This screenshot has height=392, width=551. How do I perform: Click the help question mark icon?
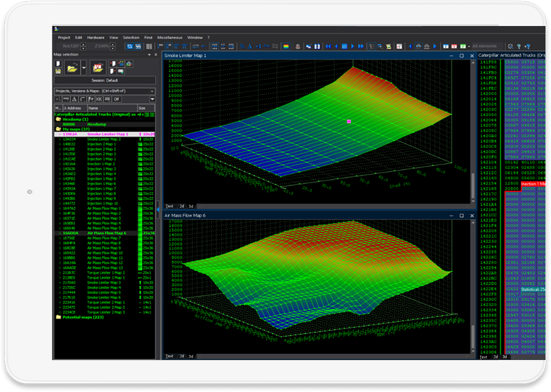coord(519,47)
